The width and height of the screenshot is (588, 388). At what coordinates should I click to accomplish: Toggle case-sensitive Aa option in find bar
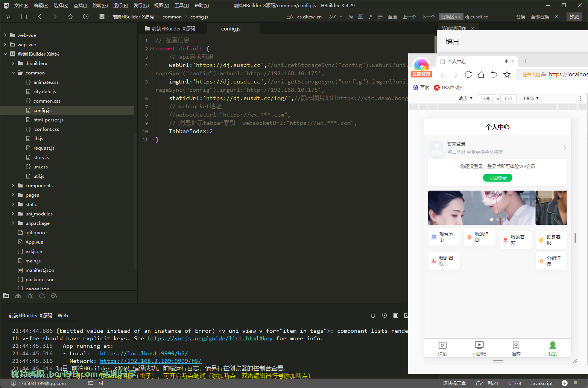point(351,17)
